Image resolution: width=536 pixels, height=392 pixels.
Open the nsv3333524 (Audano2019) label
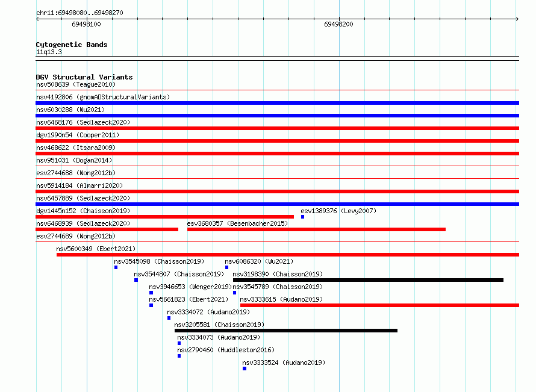(x=284, y=362)
